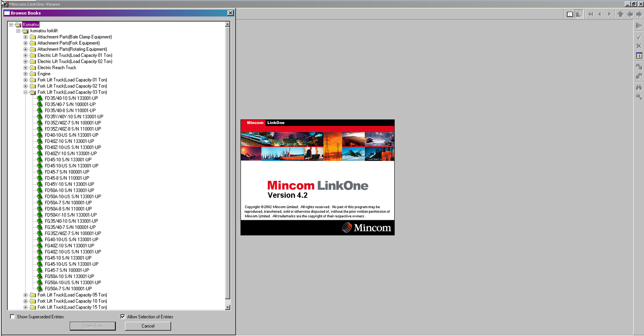Click the binoculars search icon
The image size is (644, 336).
pos(639,87)
